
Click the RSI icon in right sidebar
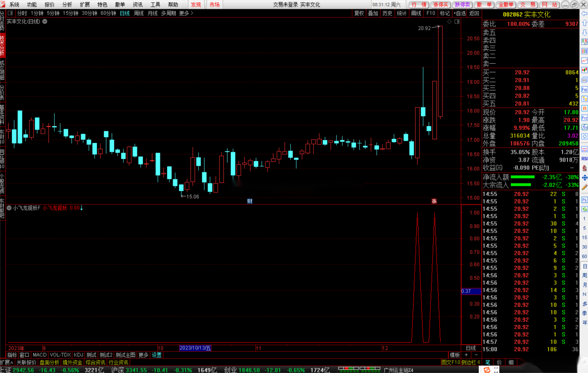pyautogui.click(x=584, y=159)
